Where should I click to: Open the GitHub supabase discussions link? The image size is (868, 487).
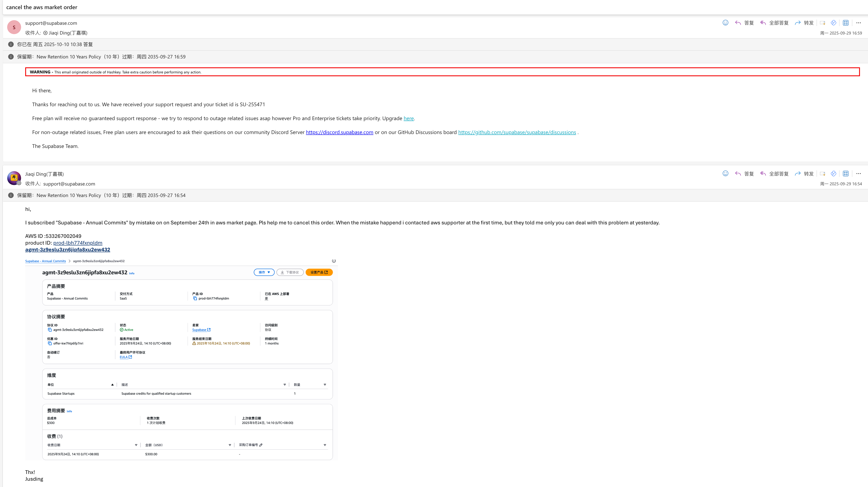click(517, 132)
